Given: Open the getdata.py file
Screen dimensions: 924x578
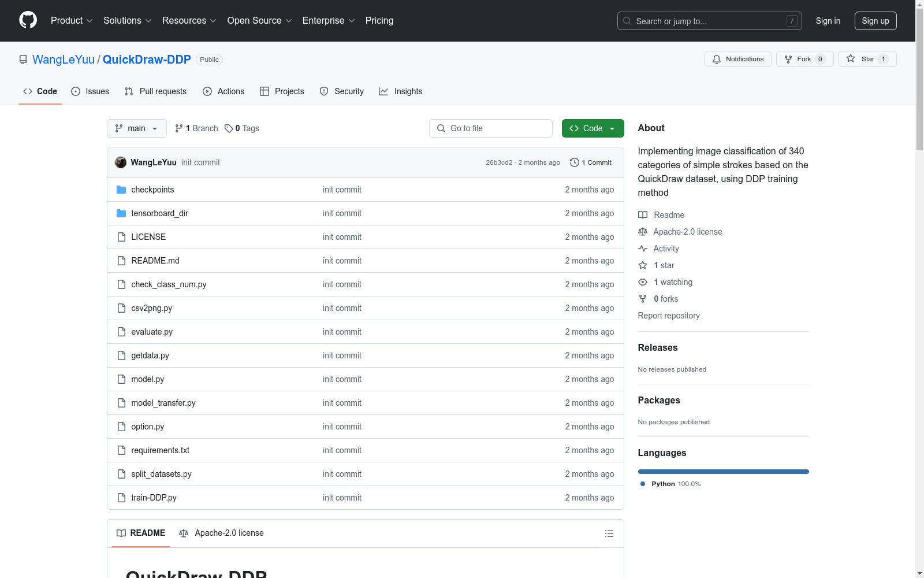Looking at the screenshot, I should [x=150, y=355].
